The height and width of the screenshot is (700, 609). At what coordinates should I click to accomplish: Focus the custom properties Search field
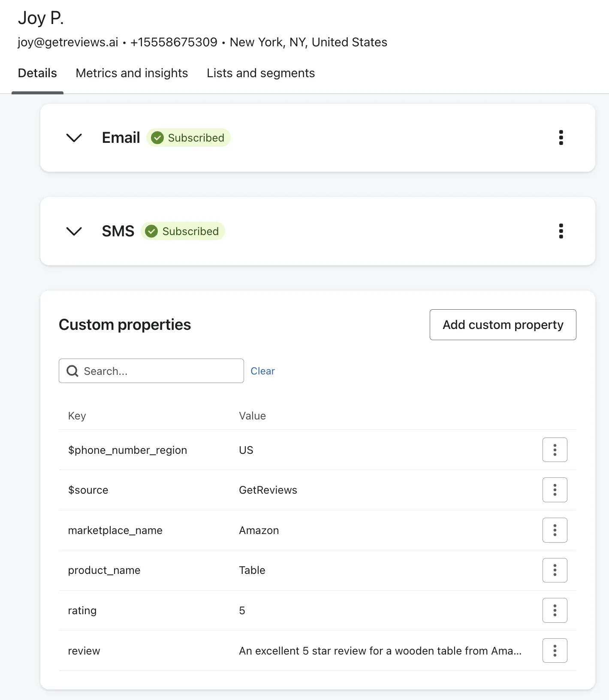tap(151, 371)
